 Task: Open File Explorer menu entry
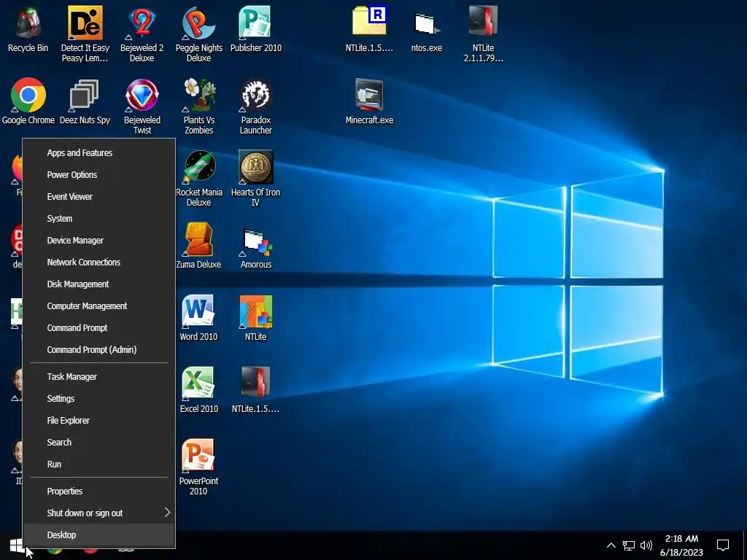click(99, 421)
